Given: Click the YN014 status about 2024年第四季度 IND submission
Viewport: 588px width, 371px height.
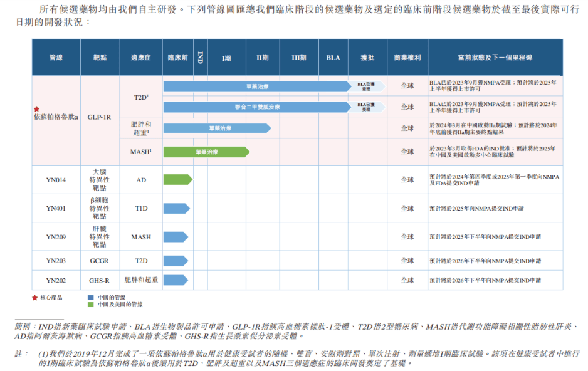Looking at the screenshot, I should pyautogui.click(x=494, y=180).
